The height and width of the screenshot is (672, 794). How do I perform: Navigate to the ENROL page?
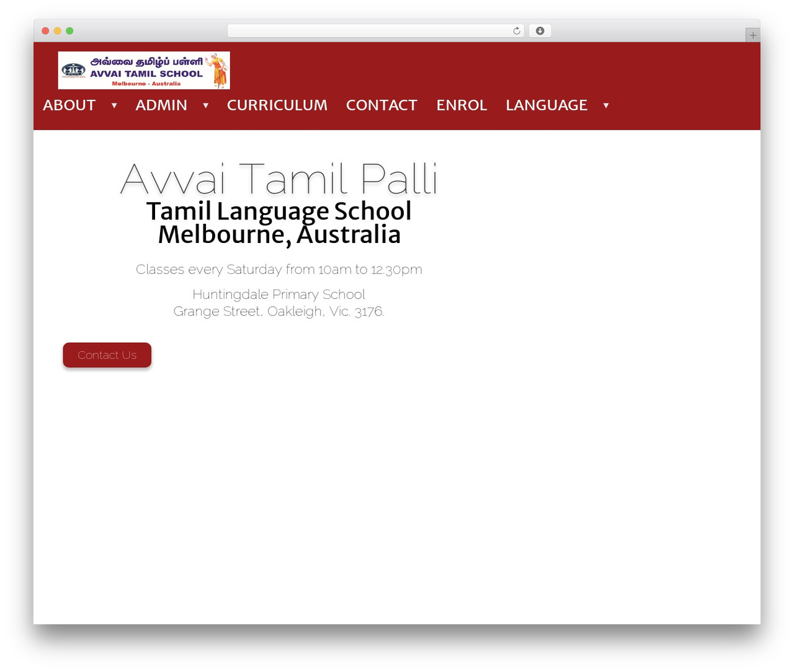pyautogui.click(x=462, y=105)
